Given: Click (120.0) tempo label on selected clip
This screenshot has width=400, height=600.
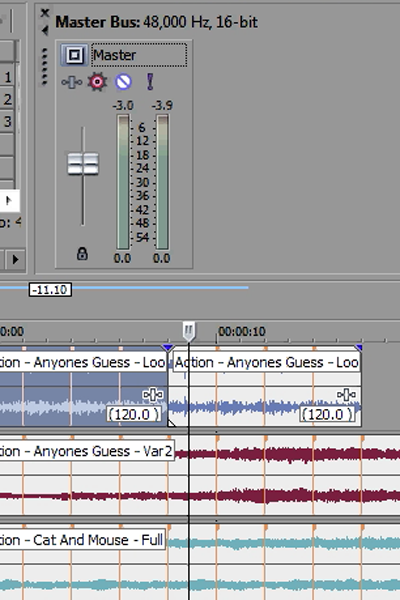Looking at the screenshot, I should (x=134, y=414).
